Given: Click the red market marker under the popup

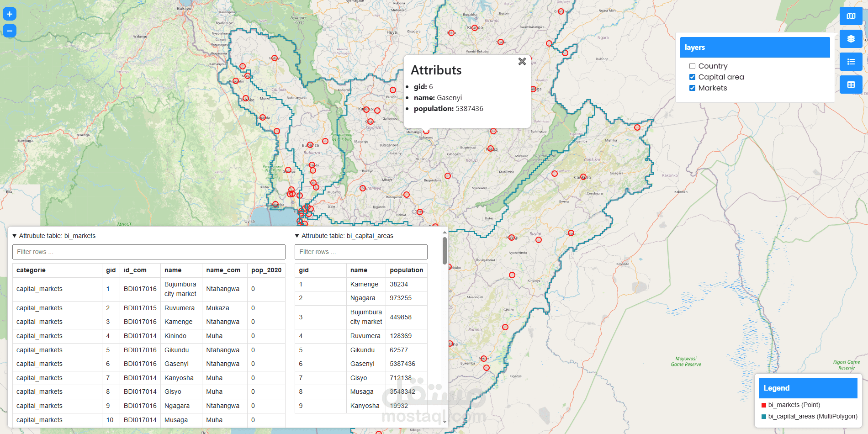Looking at the screenshot, I should (x=426, y=132).
